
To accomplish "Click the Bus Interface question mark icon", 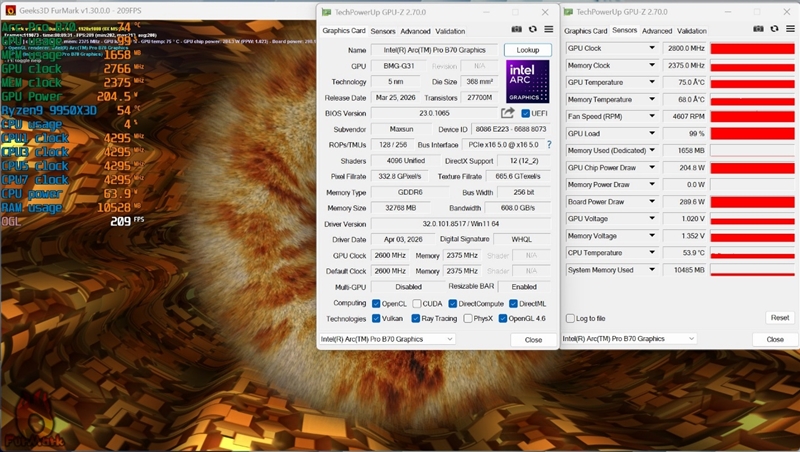I will (x=549, y=145).
